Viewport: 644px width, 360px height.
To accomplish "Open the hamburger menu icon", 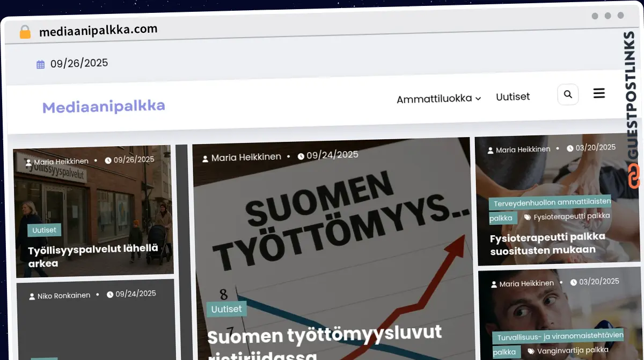I will pyautogui.click(x=599, y=93).
